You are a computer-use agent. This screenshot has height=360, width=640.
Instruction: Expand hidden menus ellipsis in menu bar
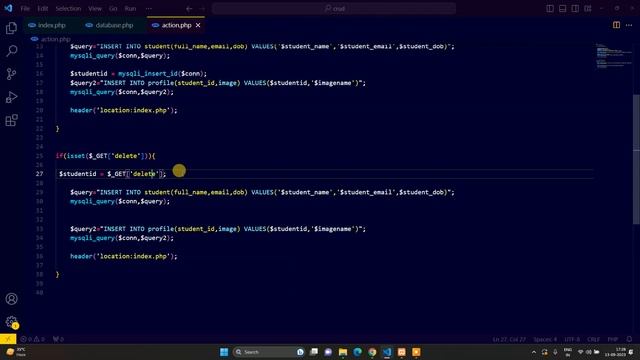[149, 8]
